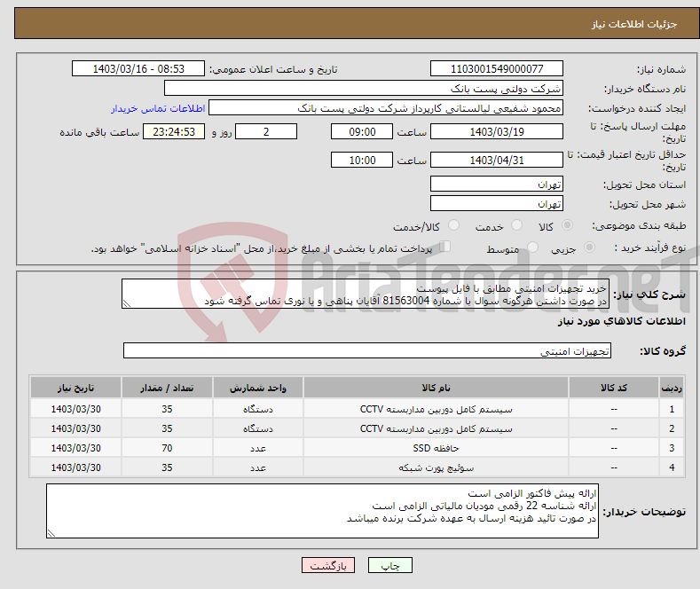Click the کد کالا column header
Viewport: 700px width, 589px height.
(614, 388)
